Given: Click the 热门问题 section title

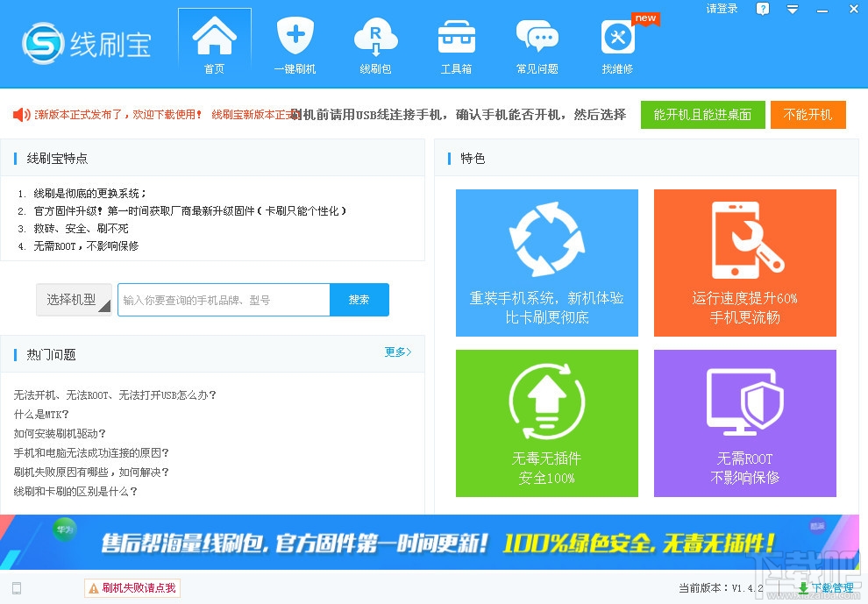Looking at the screenshot, I should tap(51, 354).
